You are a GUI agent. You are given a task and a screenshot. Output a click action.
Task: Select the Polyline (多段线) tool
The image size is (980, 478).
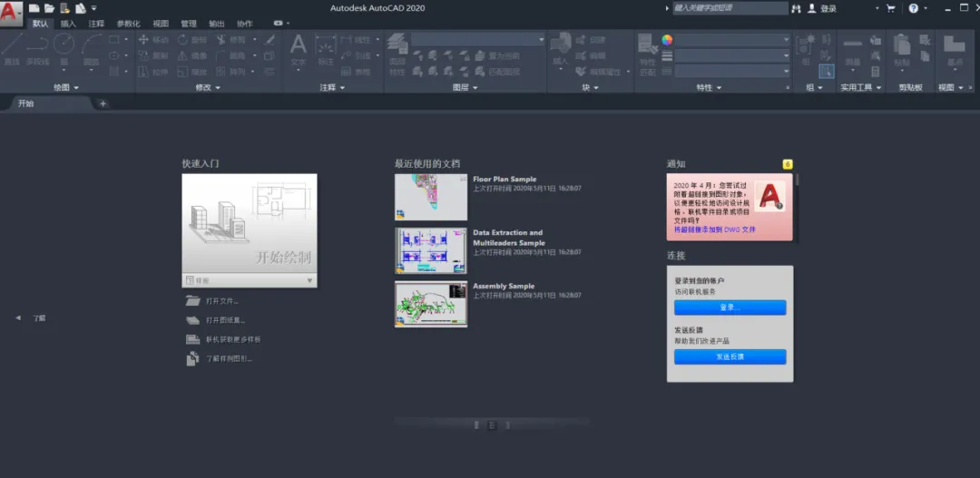37,49
